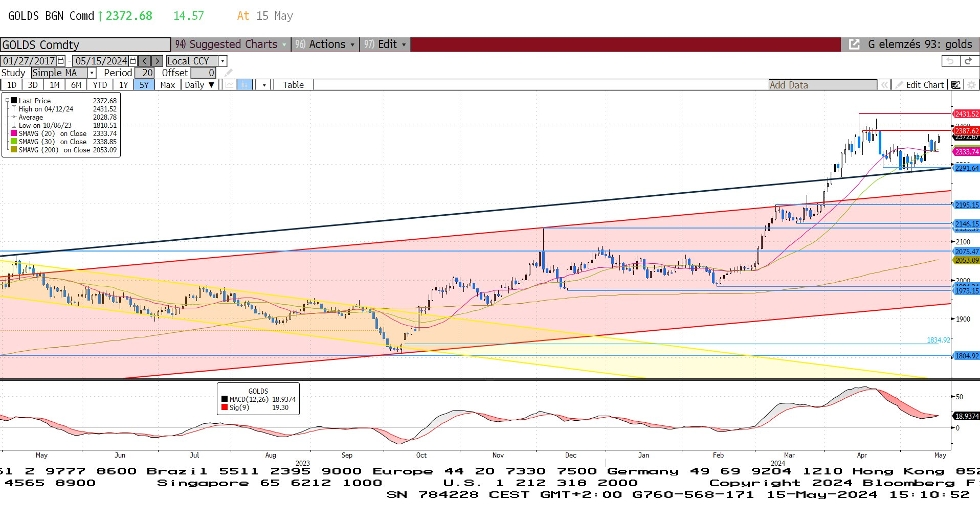Screen dimensions: 980x523
Task: Select YTD time range
Action: [100, 85]
